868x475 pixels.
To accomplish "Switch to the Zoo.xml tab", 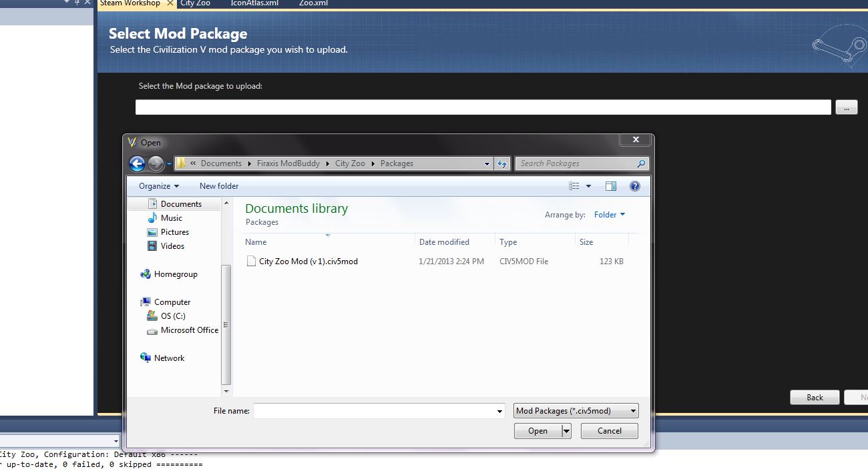I will pos(314,3).
